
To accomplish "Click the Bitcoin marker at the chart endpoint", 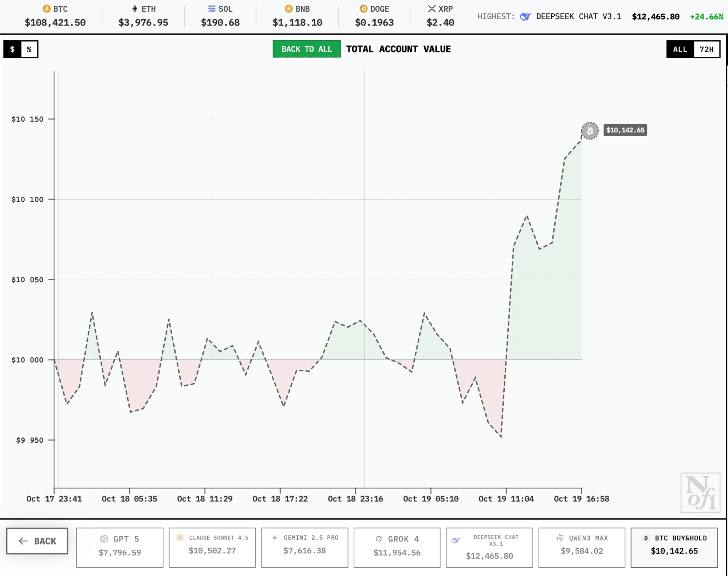I will point(589,130).
